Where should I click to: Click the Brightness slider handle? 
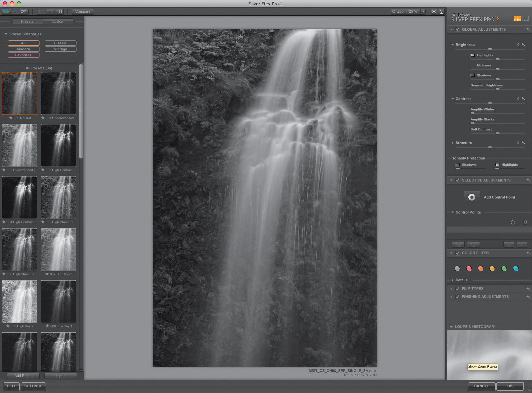pyautogui.click(x=490, y=49)
